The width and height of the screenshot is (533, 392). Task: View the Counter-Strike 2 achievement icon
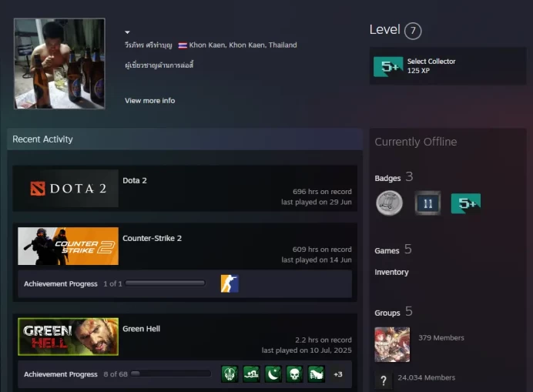(x=230, y=283)
